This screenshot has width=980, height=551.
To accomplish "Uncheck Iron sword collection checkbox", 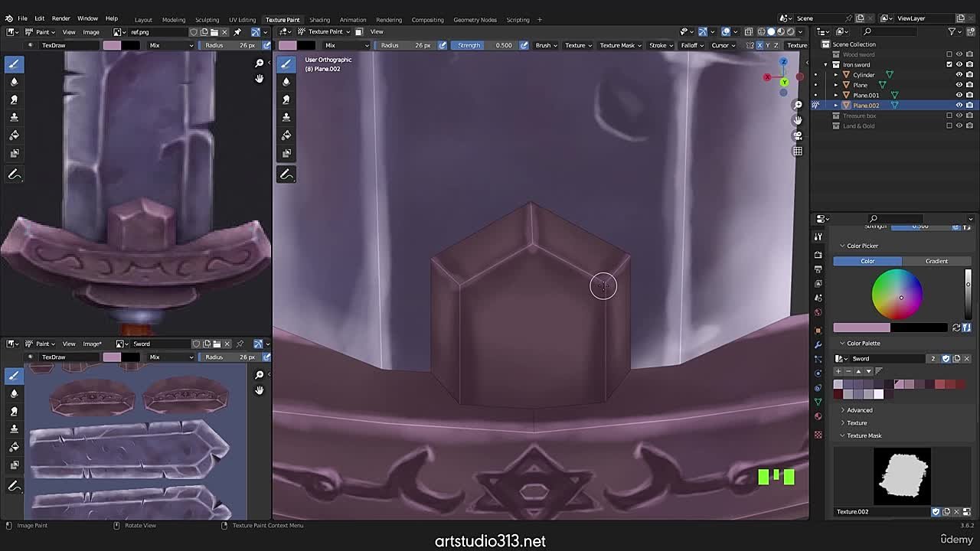I will click(949, 64).
